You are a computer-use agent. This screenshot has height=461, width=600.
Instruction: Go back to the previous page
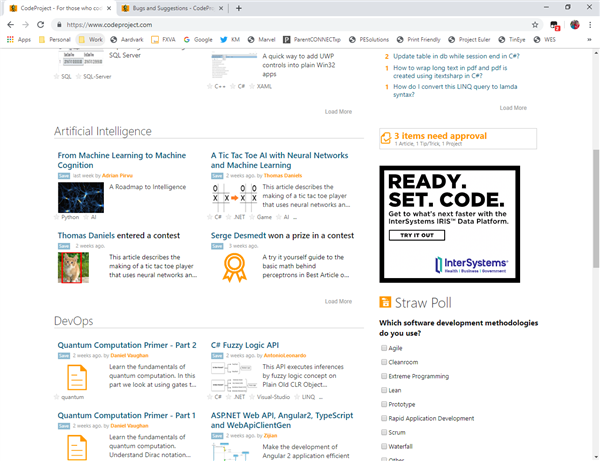(x=11, y=25)
